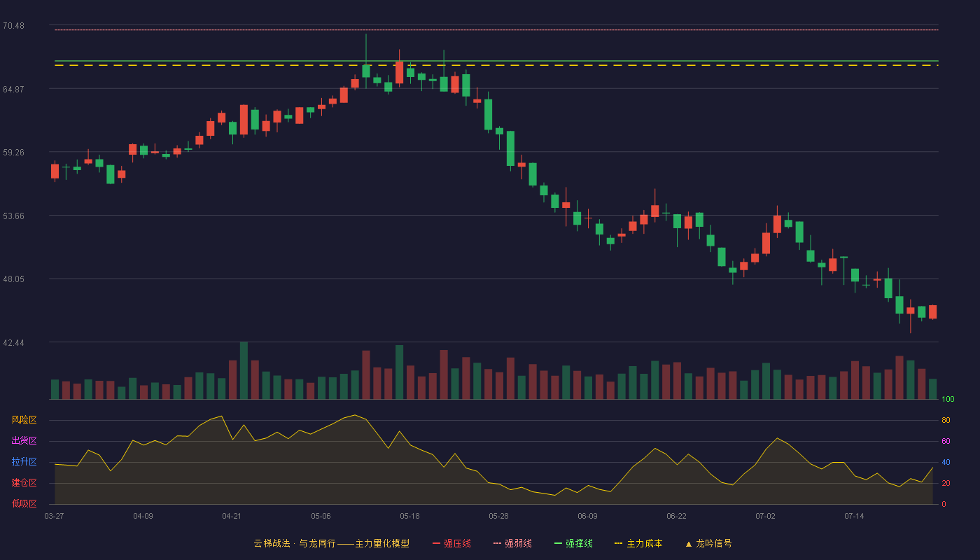Click the orange 80 indicator axis value
The height and width of the screenshot is (560, 980).
coord(946,420)
